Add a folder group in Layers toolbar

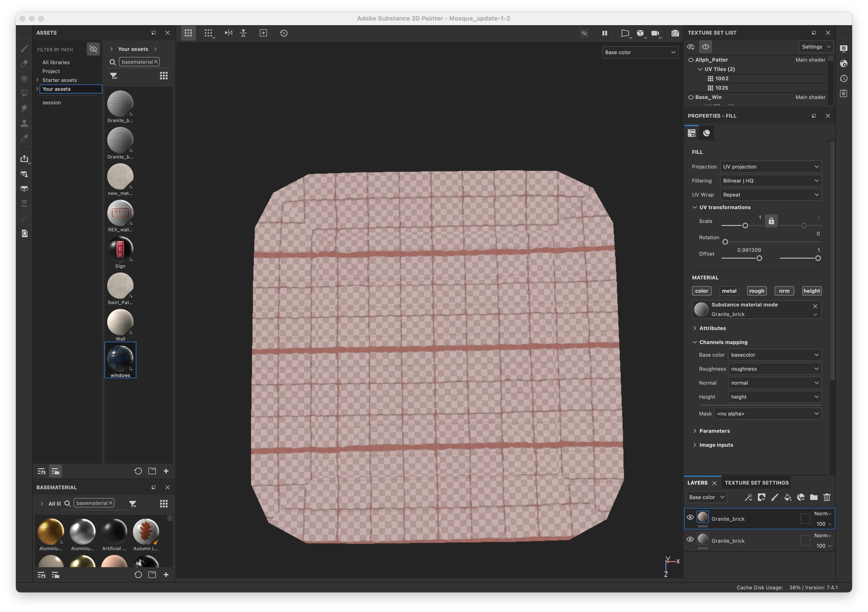[814, 497]
